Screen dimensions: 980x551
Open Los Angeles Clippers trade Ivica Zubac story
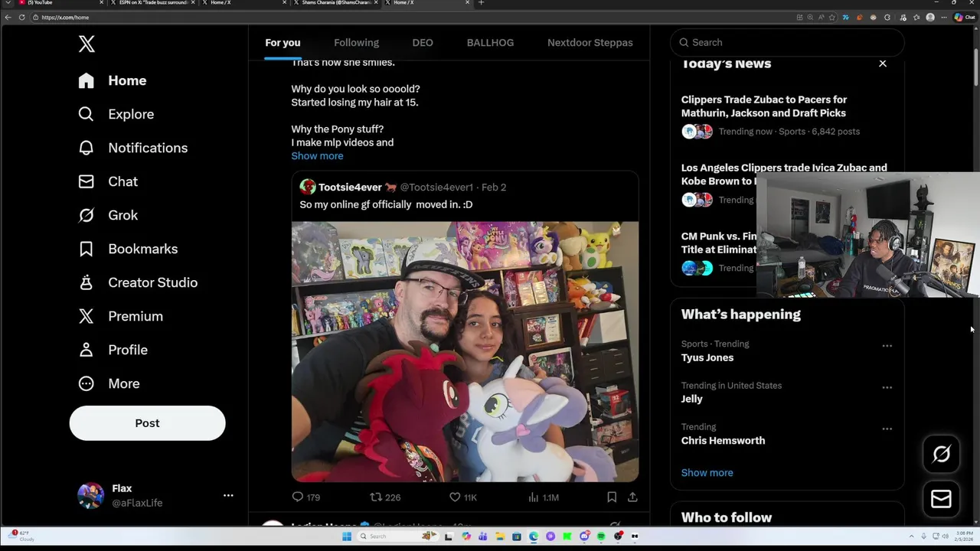(784, 174)
